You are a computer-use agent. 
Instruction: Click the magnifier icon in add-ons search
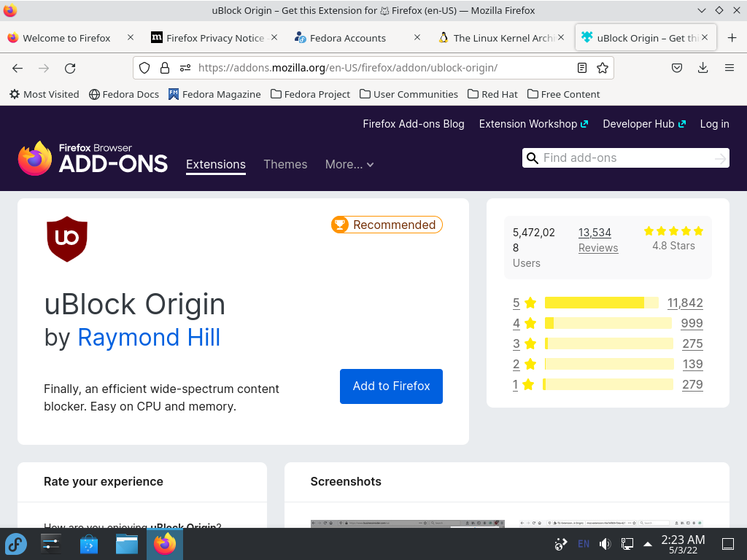[x=533, y=158]
